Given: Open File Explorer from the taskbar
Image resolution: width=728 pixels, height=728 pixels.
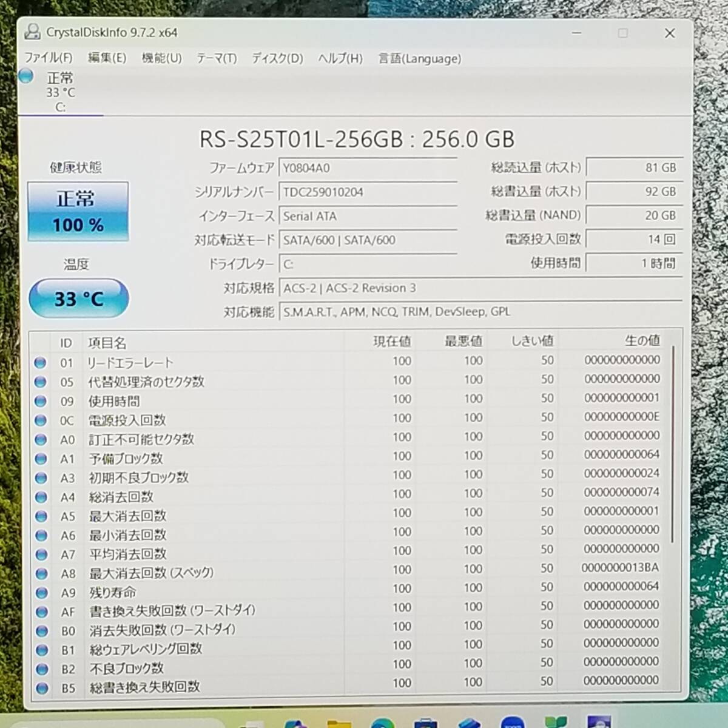Looking at the screenshot, I should (x=339, y=722).
